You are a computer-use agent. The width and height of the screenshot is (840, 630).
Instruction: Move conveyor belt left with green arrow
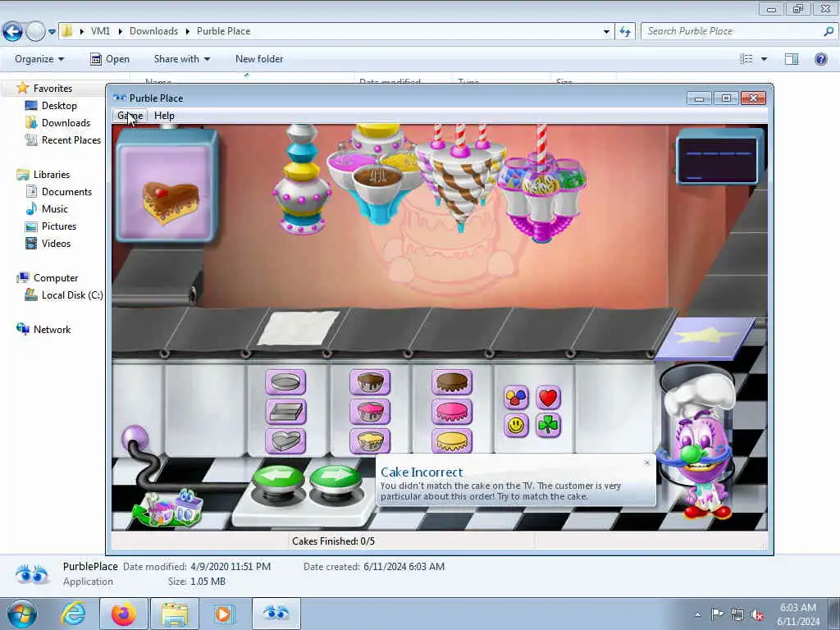pyautogui.click(x=278, y=480)
